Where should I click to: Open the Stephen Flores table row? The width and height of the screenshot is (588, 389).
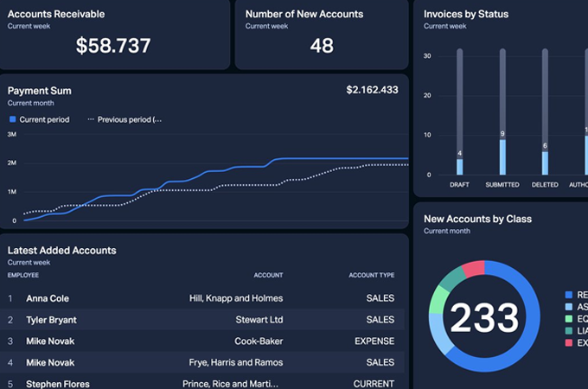coord(57,383)
